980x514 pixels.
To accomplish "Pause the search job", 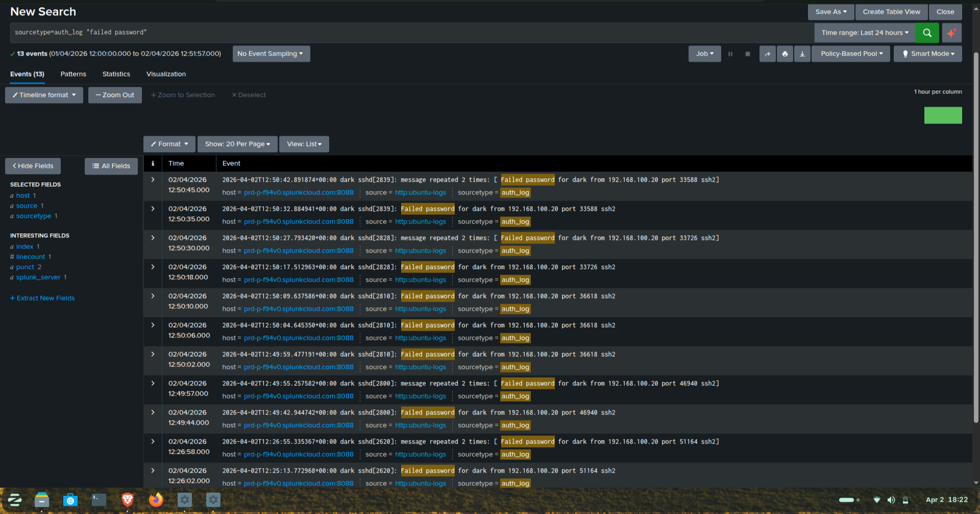I will (730, 54).
